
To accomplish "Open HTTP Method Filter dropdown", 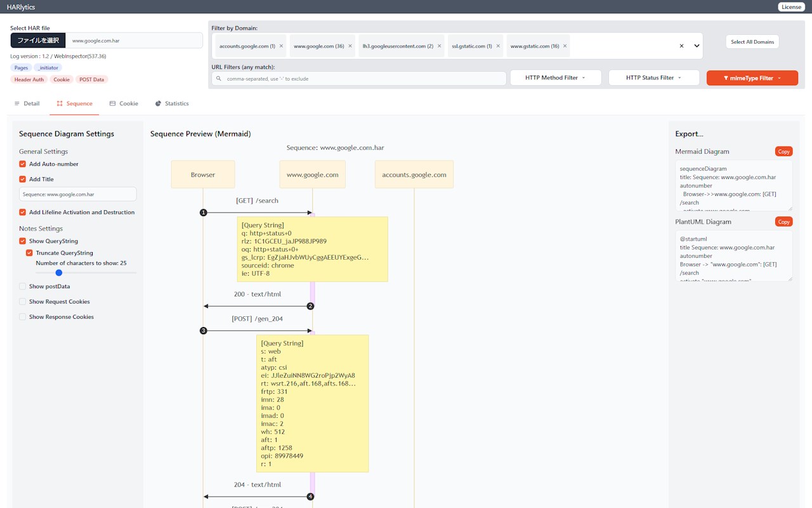I will point(555,78).
